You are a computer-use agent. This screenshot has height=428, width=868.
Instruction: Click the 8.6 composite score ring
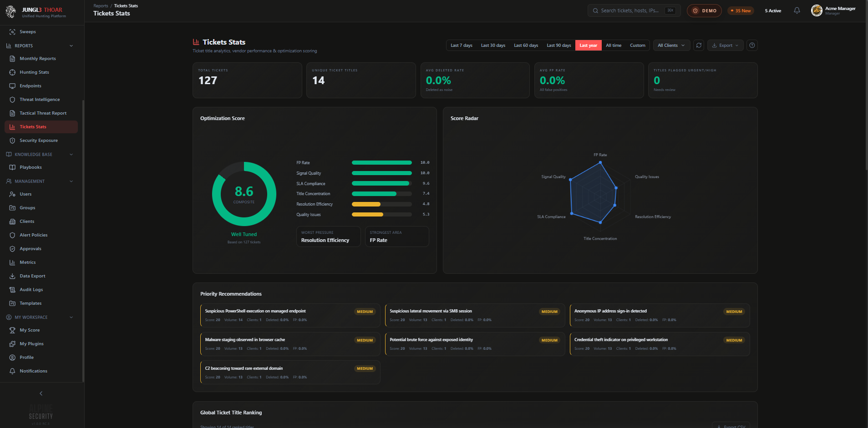(x=244, y=194)
